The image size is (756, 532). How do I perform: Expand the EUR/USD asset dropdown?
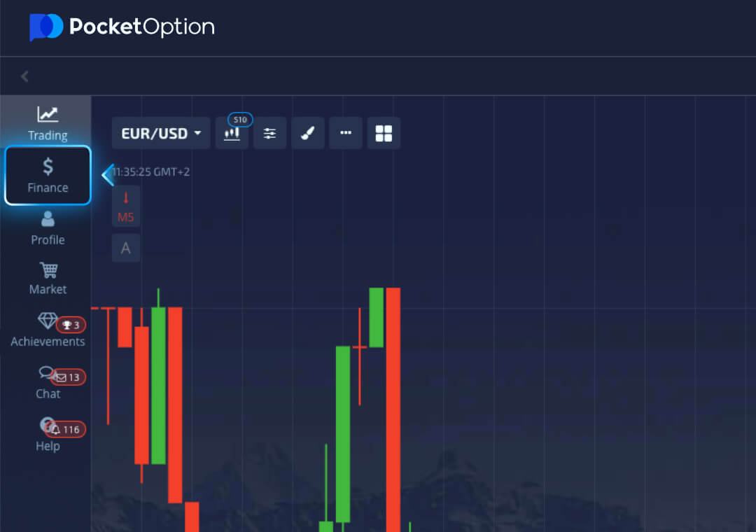(x=161, y=133)
